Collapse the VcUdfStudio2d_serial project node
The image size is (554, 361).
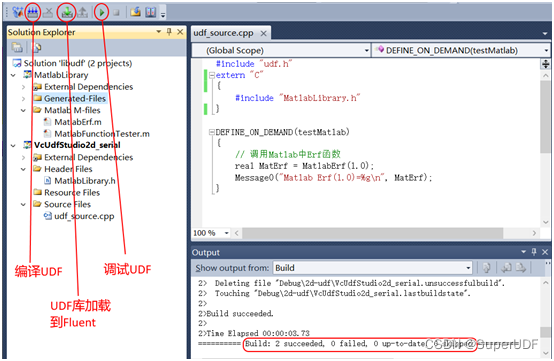pyautogui.click(x=13, y=145)
